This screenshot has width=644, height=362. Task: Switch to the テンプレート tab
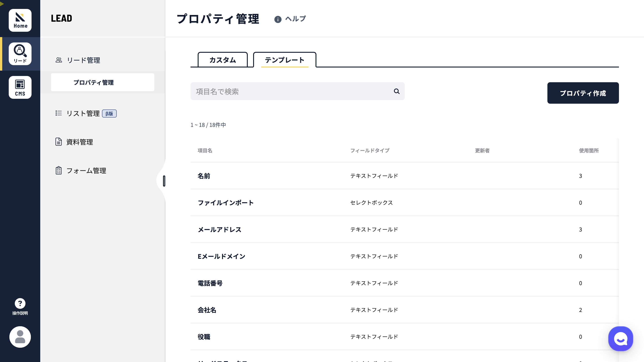tap(284, 60)
